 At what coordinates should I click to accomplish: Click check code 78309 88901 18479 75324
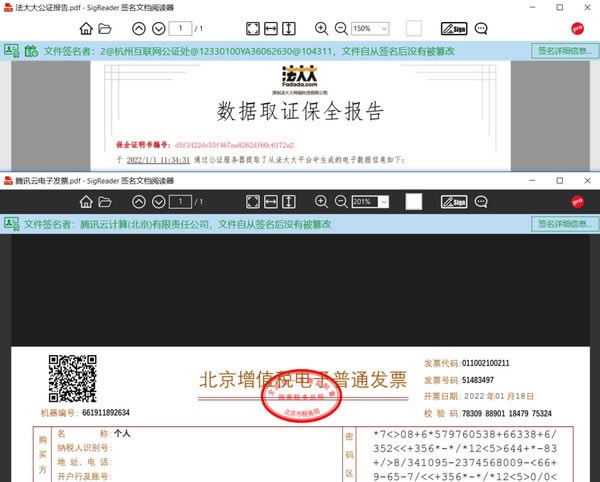pos(507,414)
